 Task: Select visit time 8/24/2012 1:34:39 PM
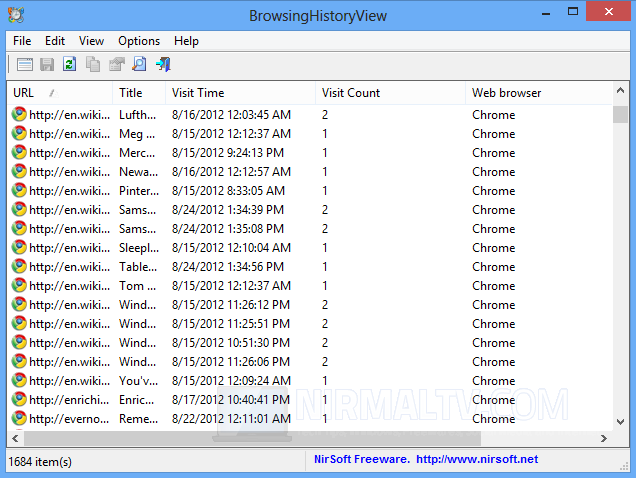click(x=228, y=210)
